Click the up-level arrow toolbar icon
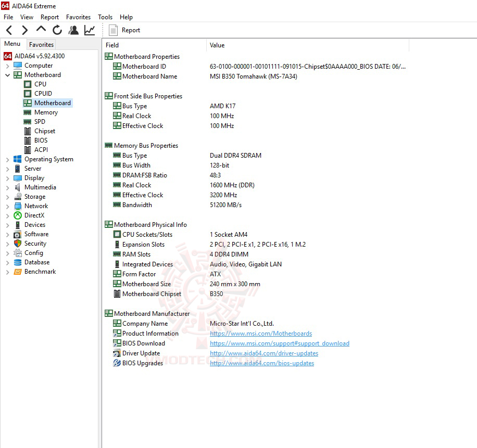The width and height of the screenshot is (477, 448). (41, 29)
